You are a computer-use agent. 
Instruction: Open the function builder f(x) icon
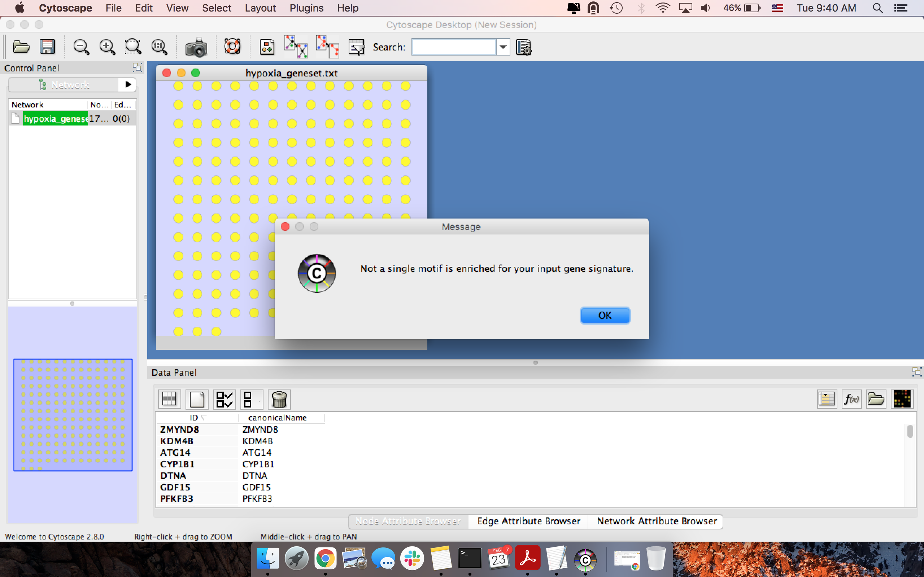[851, 399]
